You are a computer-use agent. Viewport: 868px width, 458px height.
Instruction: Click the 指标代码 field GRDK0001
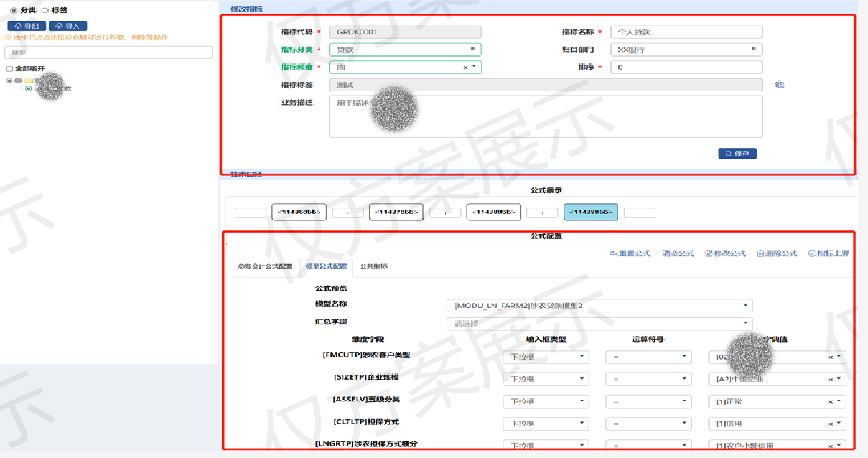click(x=405, y=32)
